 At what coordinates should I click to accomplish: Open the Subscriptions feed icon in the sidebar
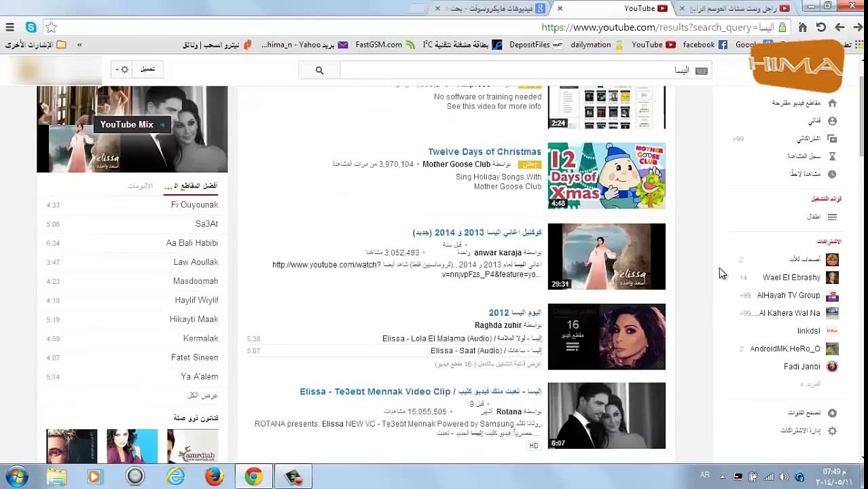832,139
